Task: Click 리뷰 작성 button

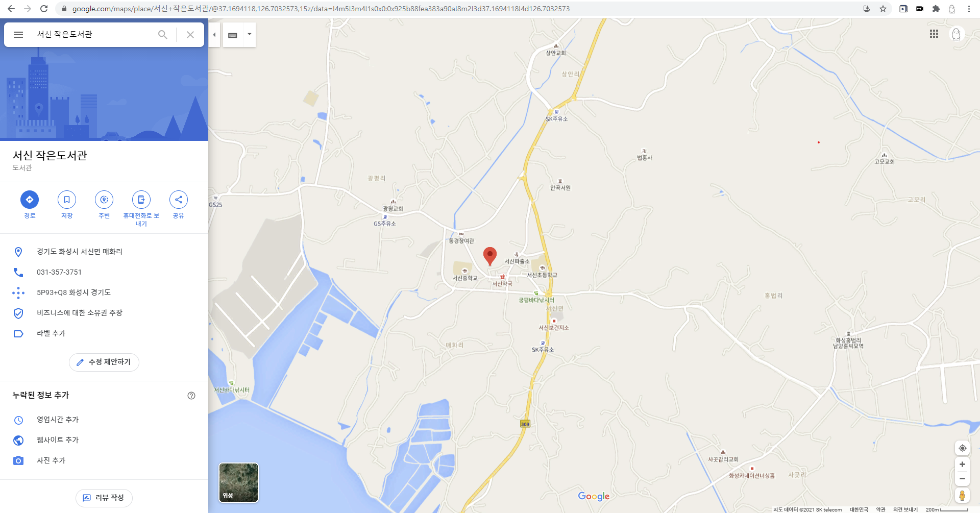Action: [104, 498]
